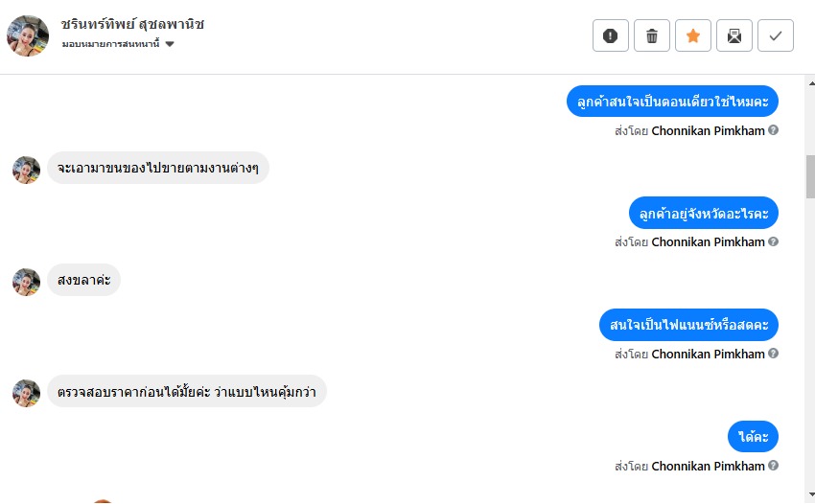Mark the conversation as unread (envelope icon)

point(734,36)
